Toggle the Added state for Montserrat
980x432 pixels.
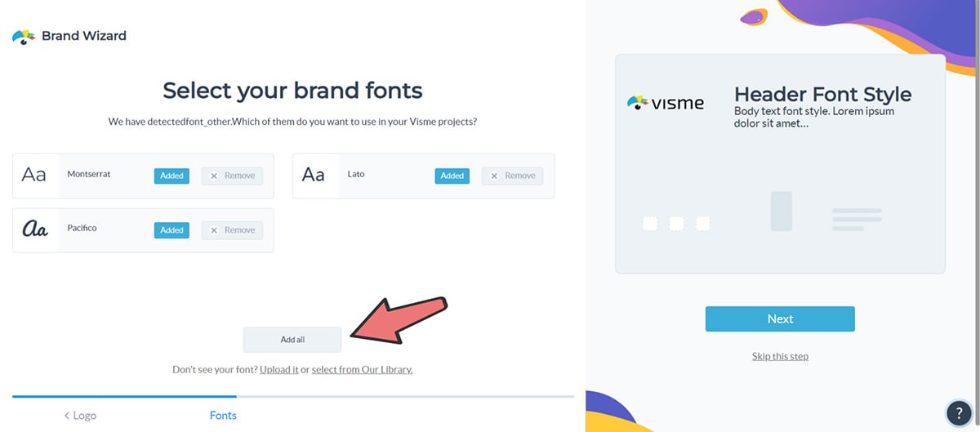tap(171, 176)
